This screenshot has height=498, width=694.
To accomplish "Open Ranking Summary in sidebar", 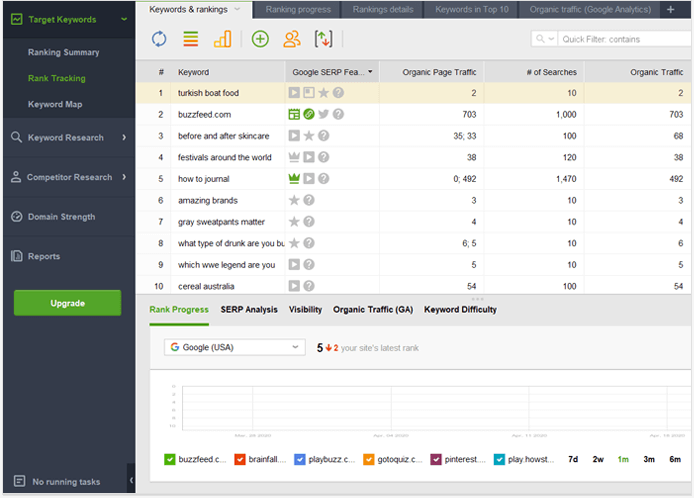I will (x=64, y=52).
